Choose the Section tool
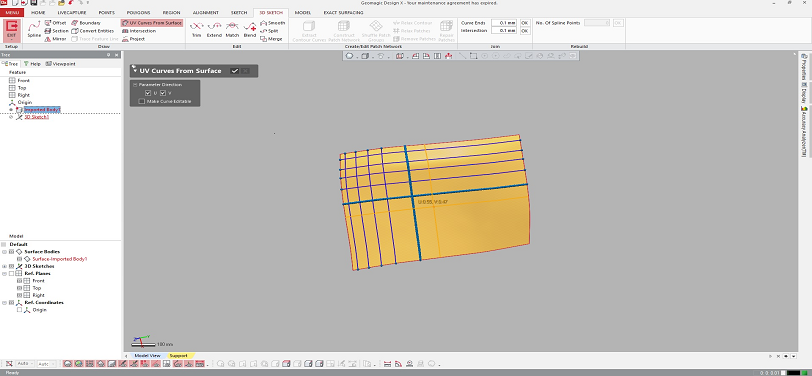 tap(56, 31)
